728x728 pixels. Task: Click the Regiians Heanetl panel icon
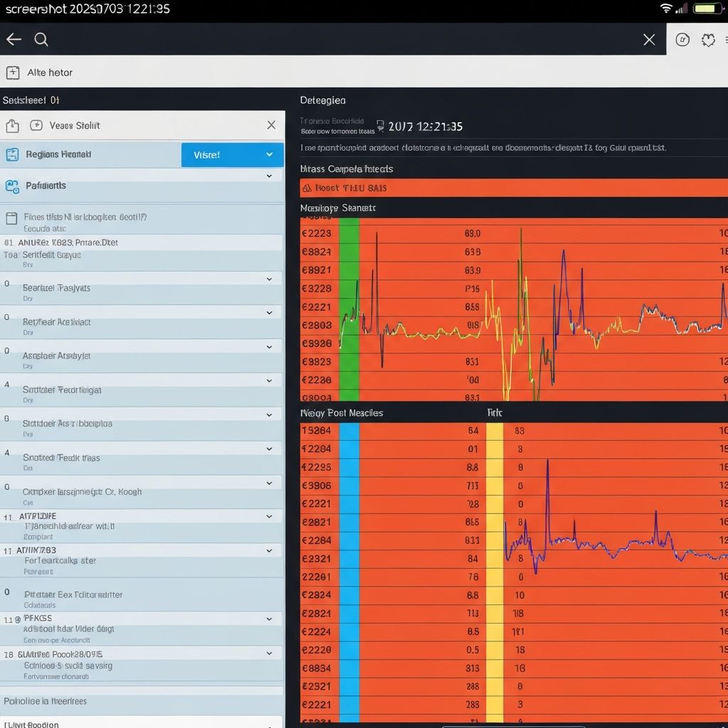[12, 154]
